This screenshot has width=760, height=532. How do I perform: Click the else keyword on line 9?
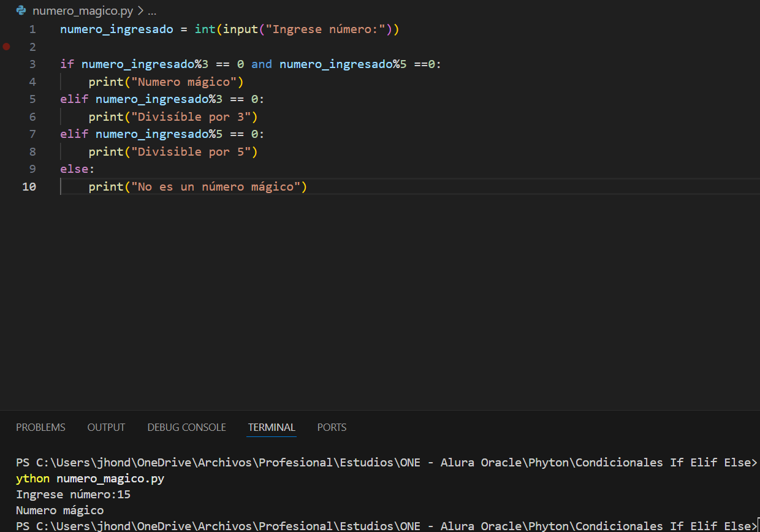[74, 169]
